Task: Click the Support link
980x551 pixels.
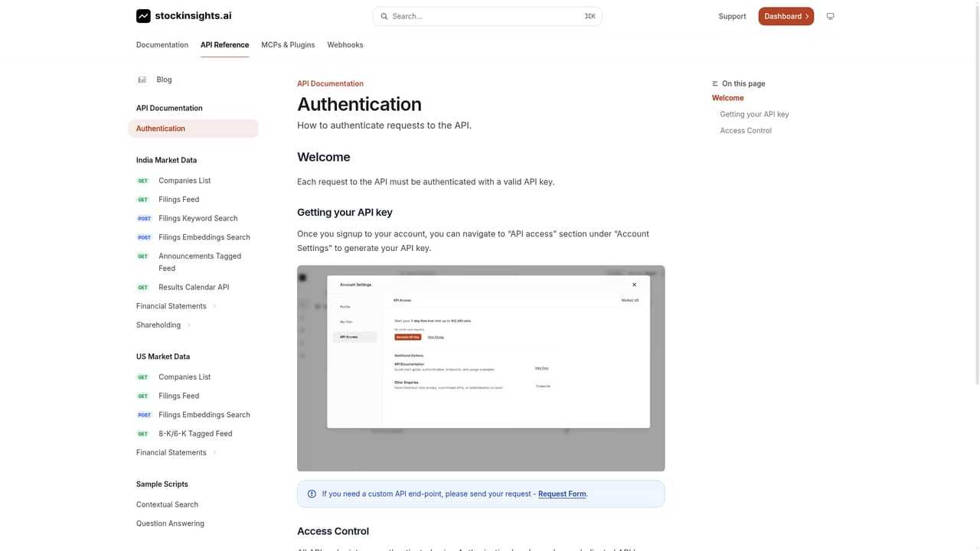Action: [732, 16]
